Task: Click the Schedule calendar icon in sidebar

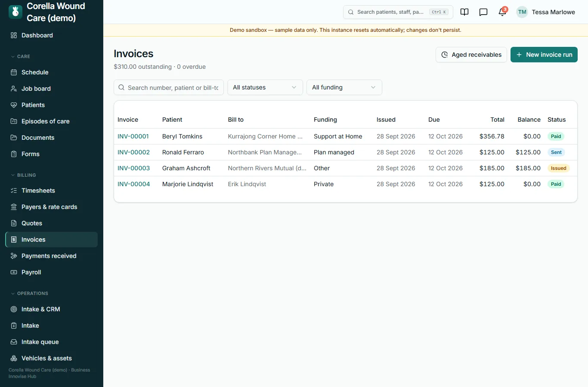Action: (x=14, y=72)
